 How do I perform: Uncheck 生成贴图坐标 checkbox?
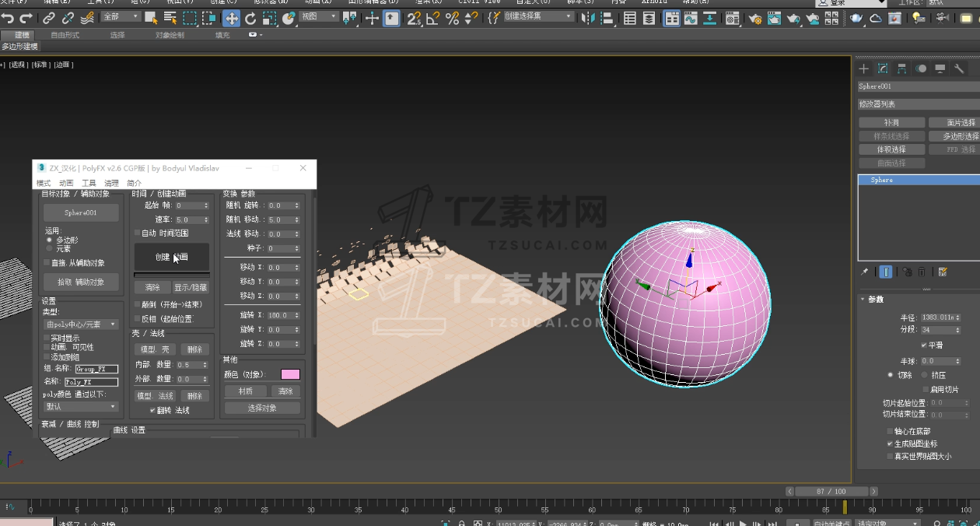[x=890, y=444]
